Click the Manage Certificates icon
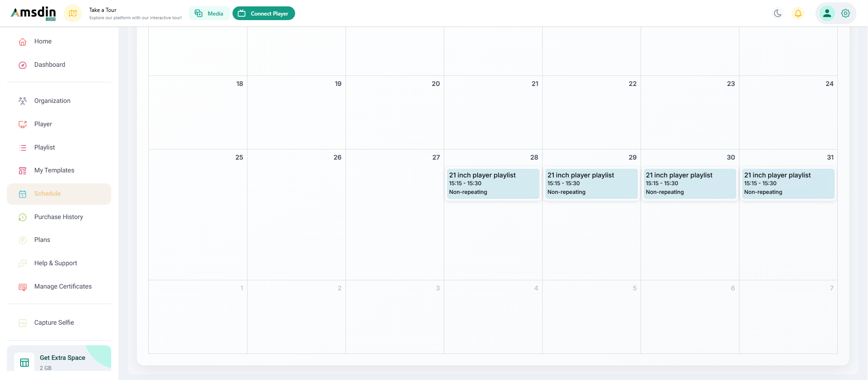Image resolution: width=868 pixels, height=380 pixels. pos(22,287)
